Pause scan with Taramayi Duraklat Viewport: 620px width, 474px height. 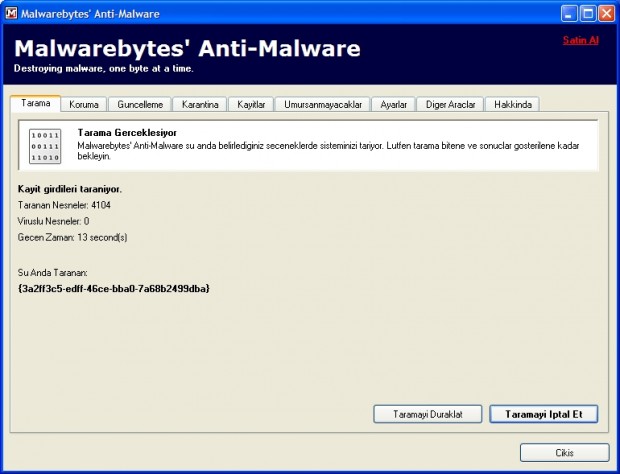[x=428, y=414]
